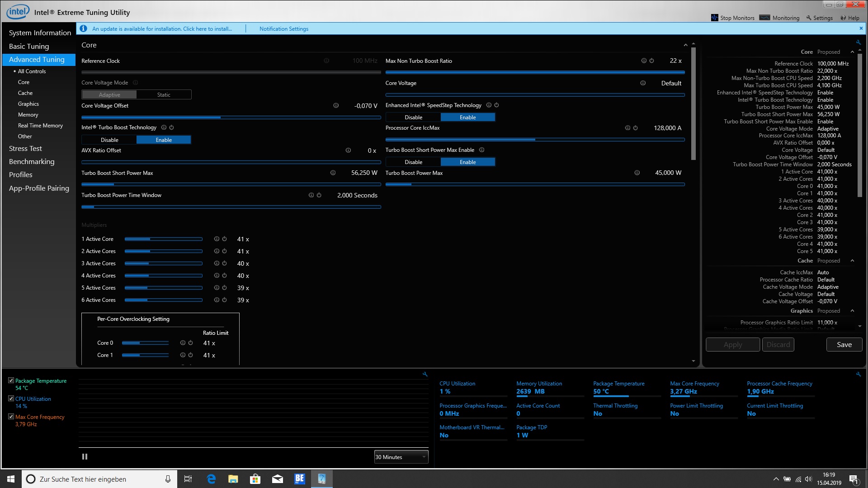Click the Help question mark icon
This screenshot has width=868, height=488.
click(x=843, y=18)
